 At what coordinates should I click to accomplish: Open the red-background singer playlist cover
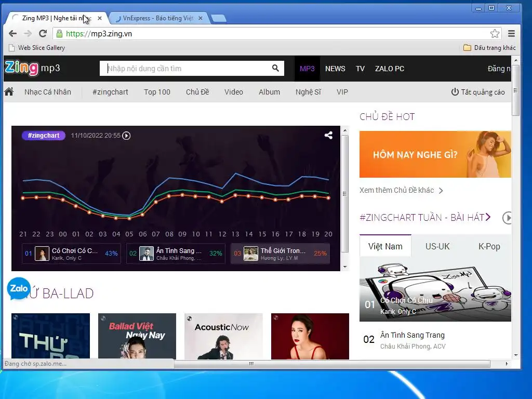coord(310,336)
